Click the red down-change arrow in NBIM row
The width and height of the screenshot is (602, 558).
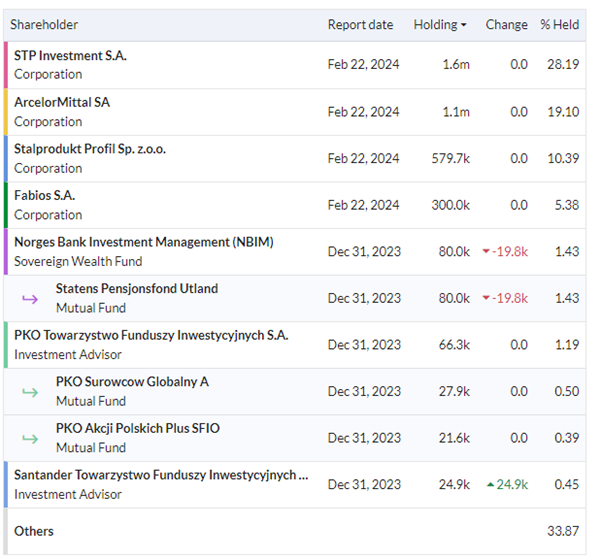pos(486,252)
